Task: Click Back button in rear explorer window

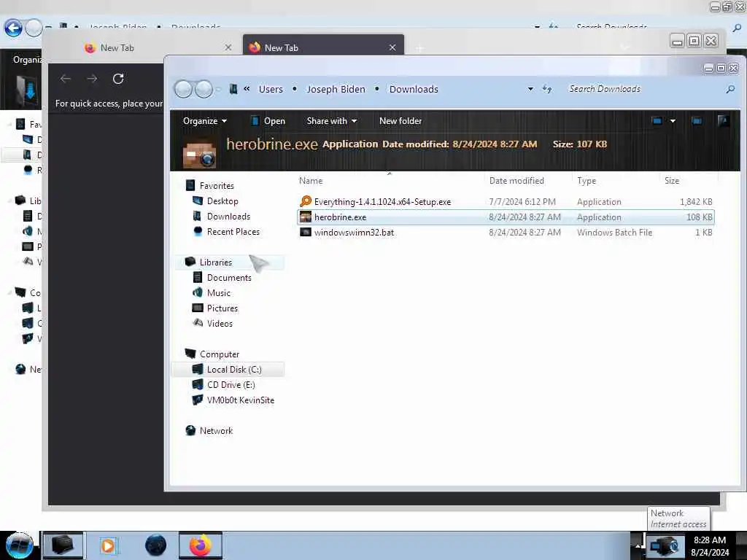Action: point(13,28)
